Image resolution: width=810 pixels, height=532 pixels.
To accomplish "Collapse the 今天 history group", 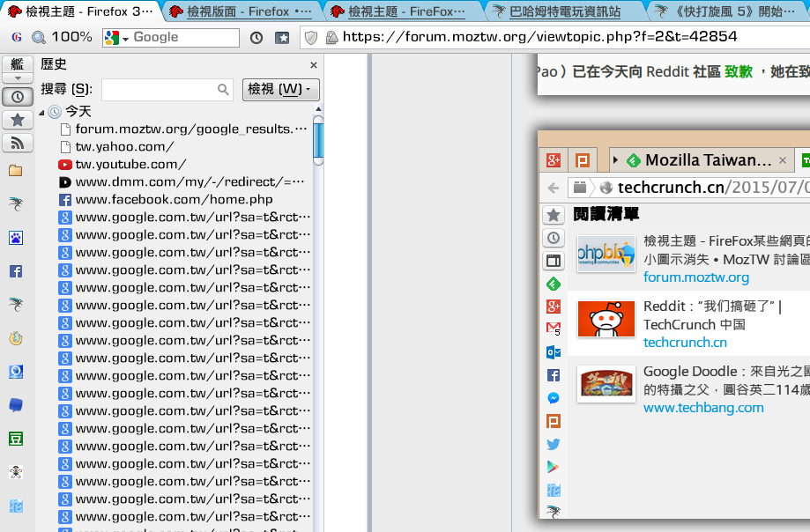I will coord(42,112).
